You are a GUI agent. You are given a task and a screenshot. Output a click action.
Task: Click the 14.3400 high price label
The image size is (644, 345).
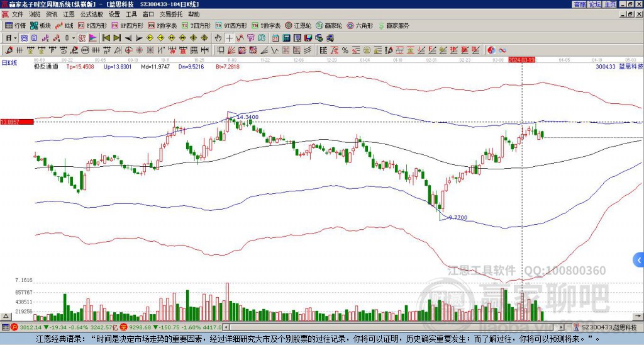(248, 117)
